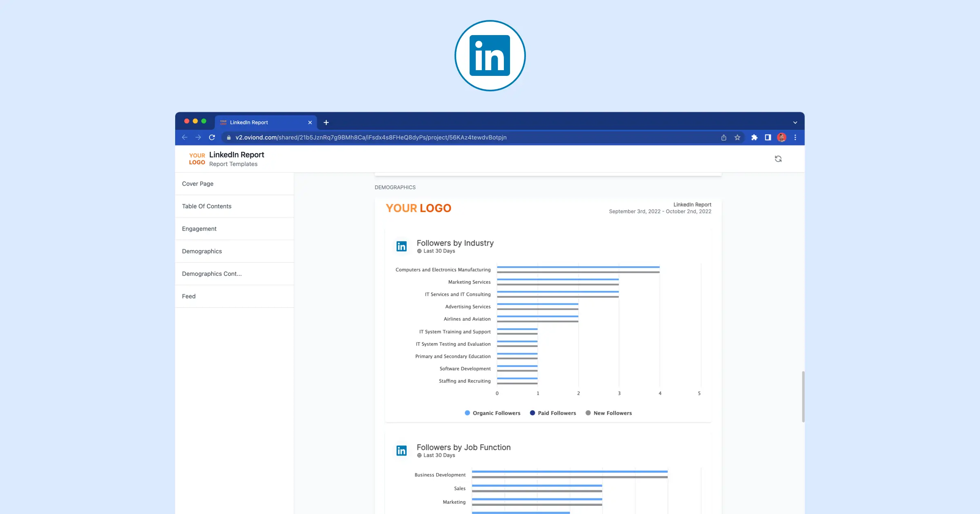Click the Business Development label
The width and height of the screenshot is (980, 514).
click(440, 475)
